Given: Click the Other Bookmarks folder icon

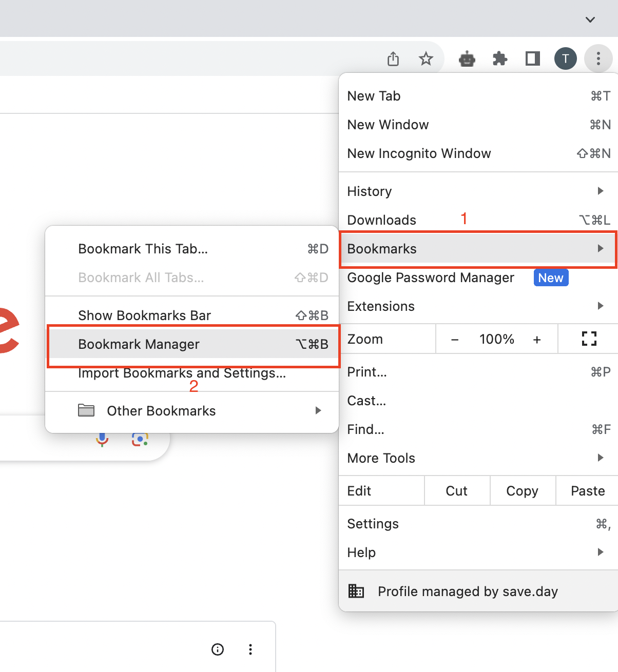Looking at the screenshot, I should pyautogui.click(x=86, y=410).
